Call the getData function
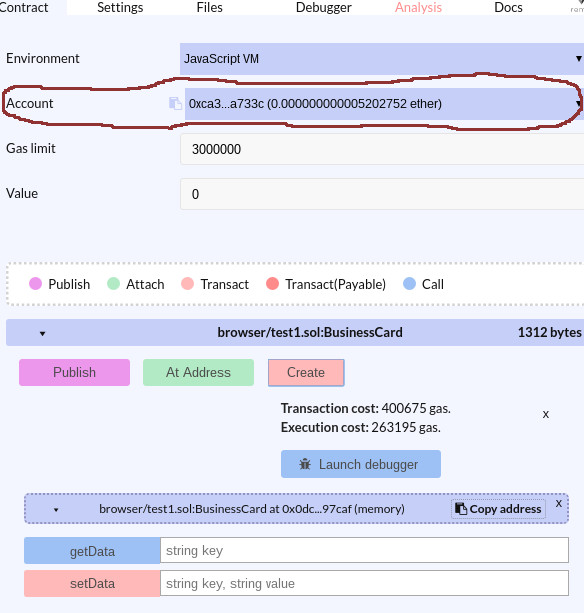This screenshot has width=584, height=613. (x=92, y=551)
